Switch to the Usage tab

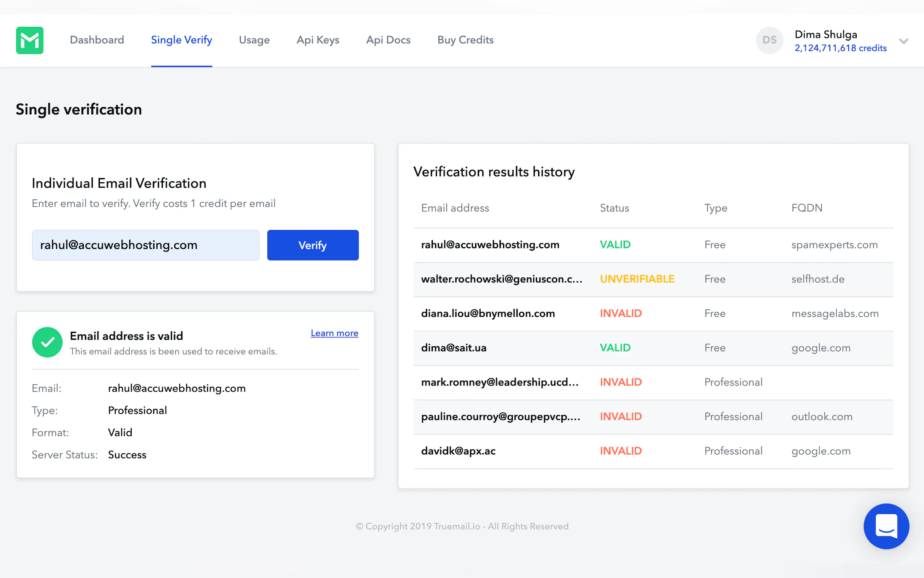[x=254, y=40]
